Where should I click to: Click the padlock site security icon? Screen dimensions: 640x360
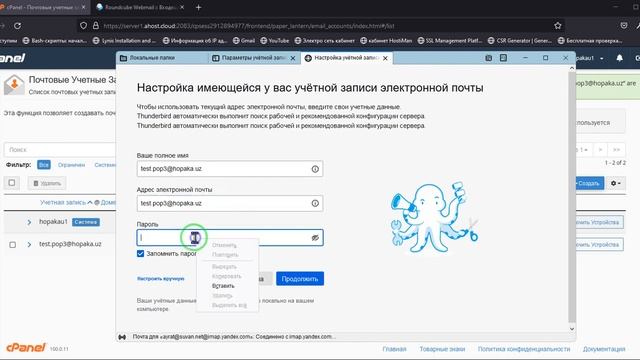96,26
